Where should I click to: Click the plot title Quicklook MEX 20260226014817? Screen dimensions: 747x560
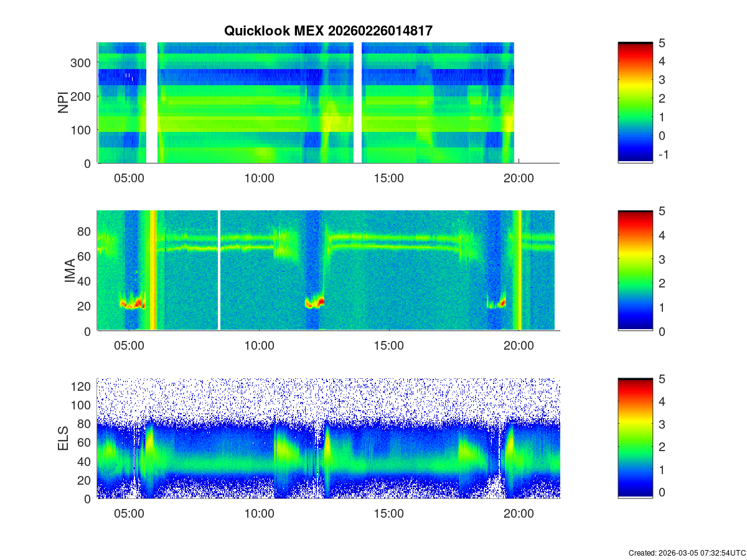pyautogui.click(x=328, y=31)
